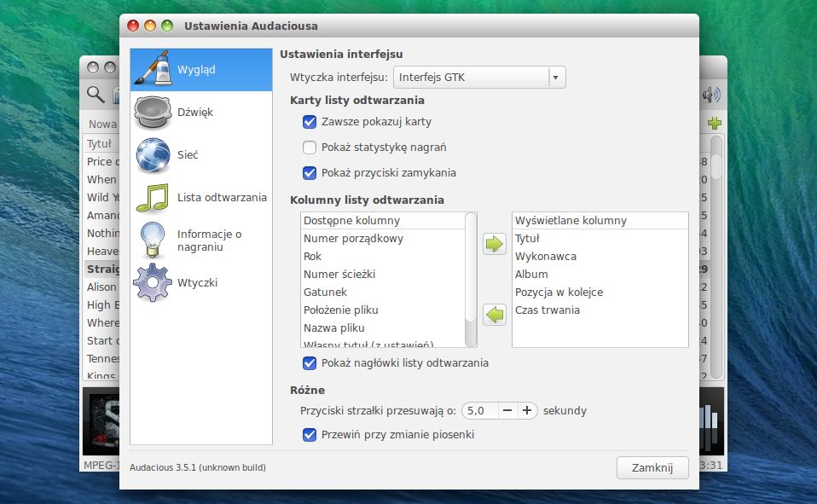Click the Nowa playlist tab in main window
Screen dimensions: 817x504
pos(102,124)
